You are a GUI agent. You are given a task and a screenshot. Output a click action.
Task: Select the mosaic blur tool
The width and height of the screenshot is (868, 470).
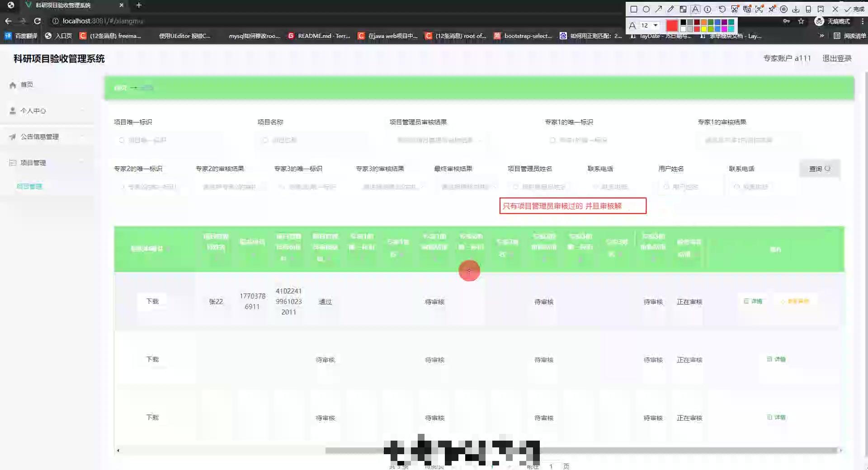click(683, 9)
